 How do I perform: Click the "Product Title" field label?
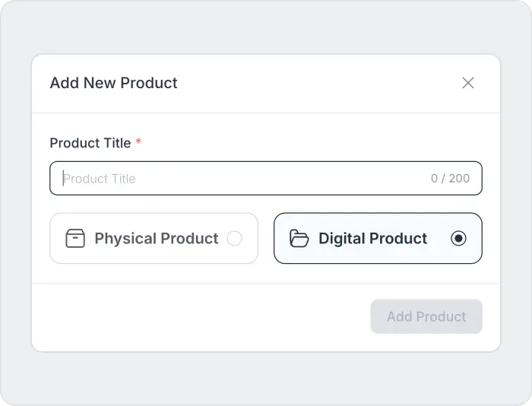pos(90,143)
